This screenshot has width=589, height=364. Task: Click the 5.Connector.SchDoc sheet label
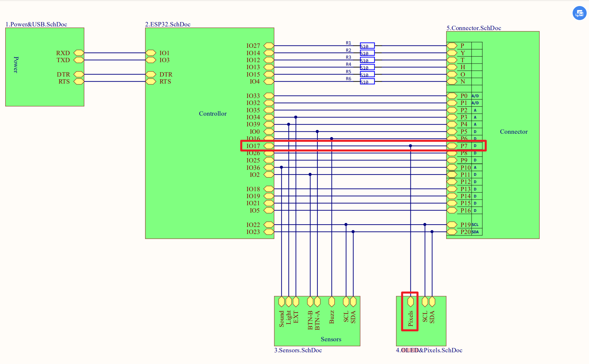tap(474, 28)
